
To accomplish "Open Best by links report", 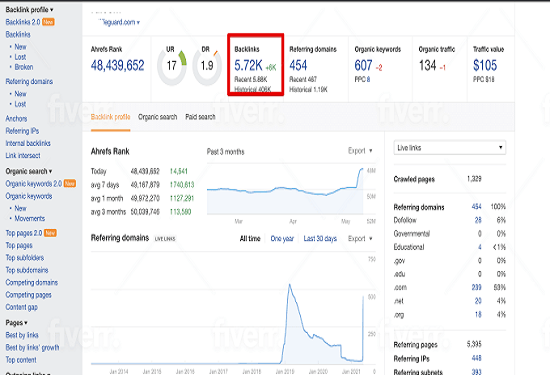I will (22, 335).
